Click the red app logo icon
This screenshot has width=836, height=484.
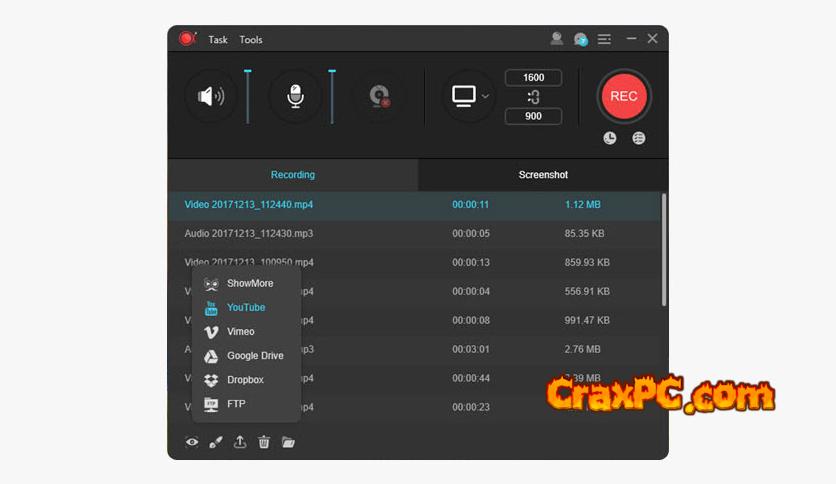(187, 38)
